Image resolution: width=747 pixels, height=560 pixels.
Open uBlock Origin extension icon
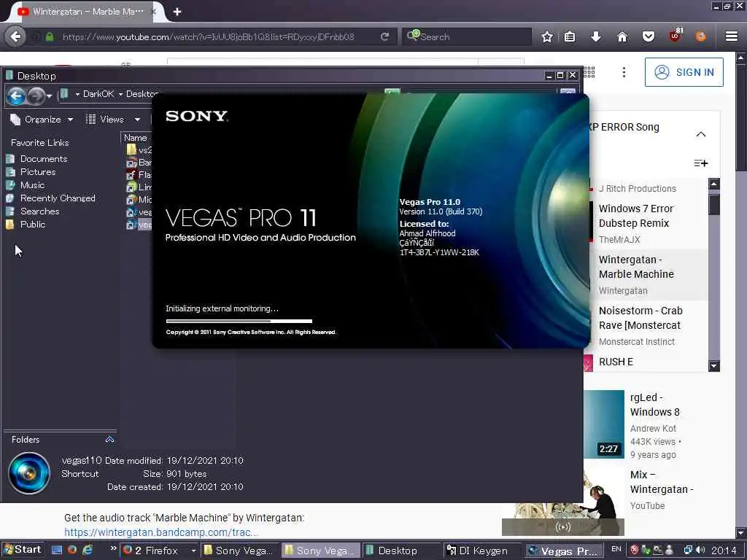(x=675, y=36)
